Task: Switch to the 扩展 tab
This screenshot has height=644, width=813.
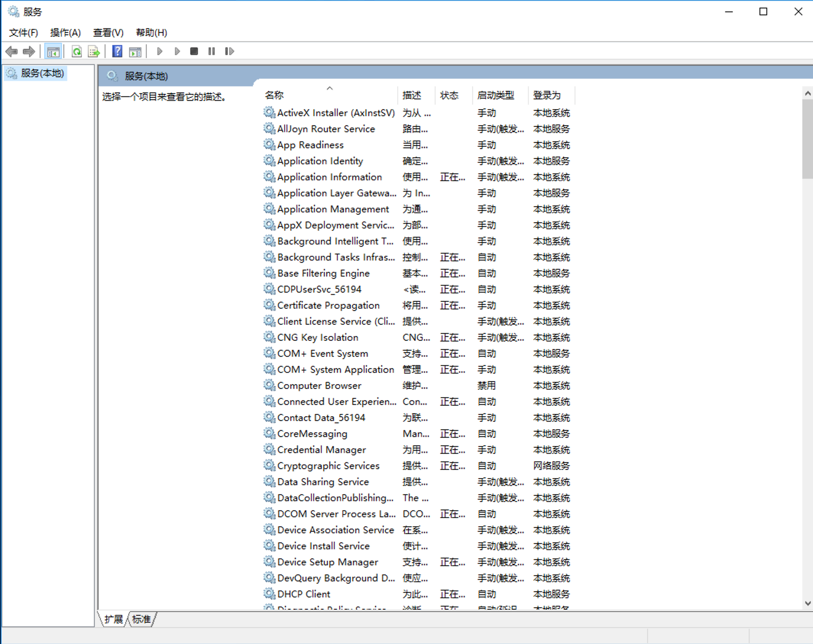Action: click(113, 619)
